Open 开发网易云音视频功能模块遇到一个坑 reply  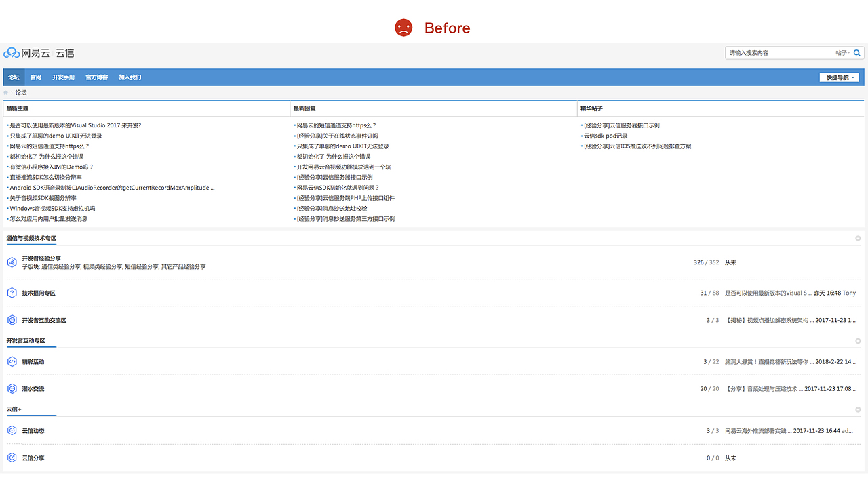coord(344,167)
